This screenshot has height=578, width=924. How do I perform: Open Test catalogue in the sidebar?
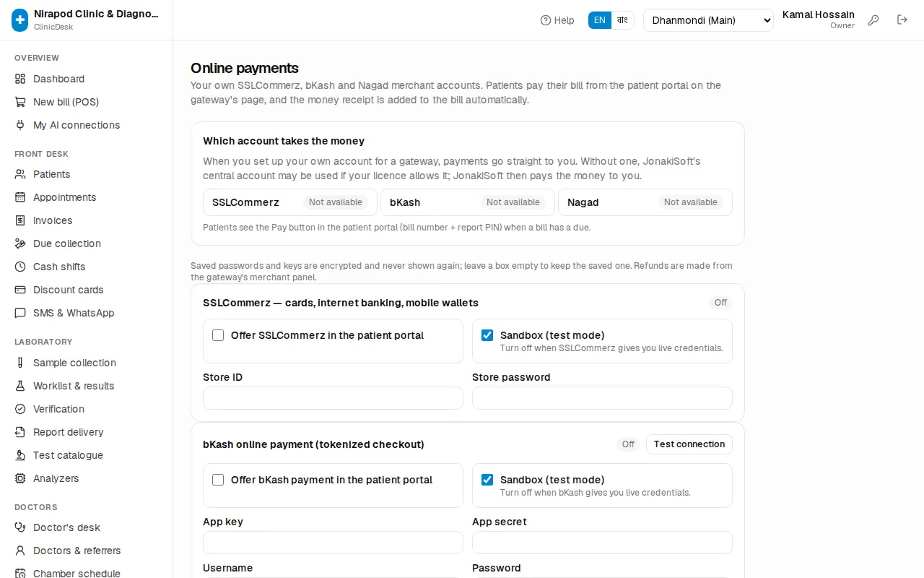point(87,455)
